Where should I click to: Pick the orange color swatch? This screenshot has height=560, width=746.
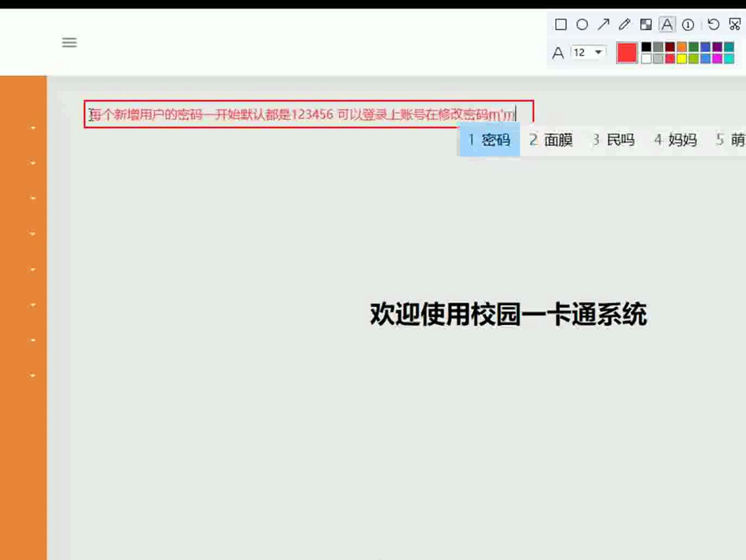point(682,47)
